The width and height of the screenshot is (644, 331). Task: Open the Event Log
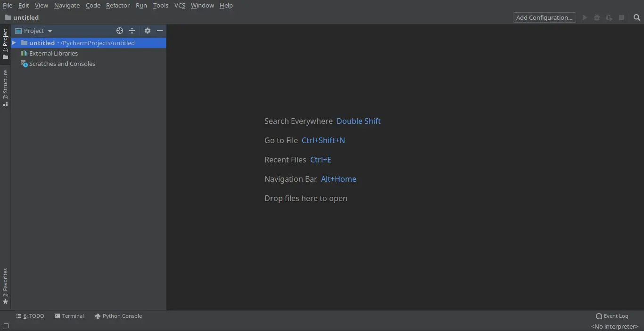pos(612,316)
